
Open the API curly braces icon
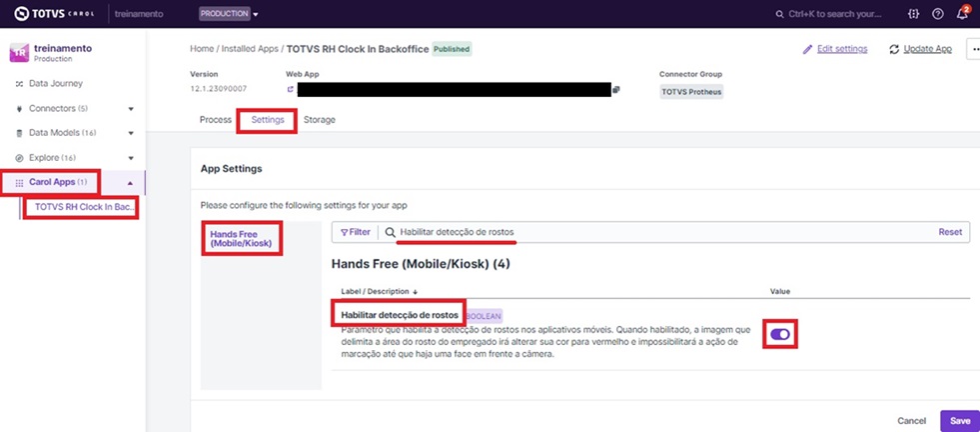tap(913, 14)
